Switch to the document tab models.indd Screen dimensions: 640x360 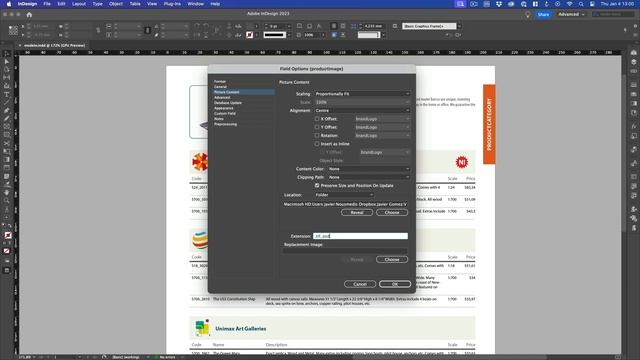[x=54, y=45]
